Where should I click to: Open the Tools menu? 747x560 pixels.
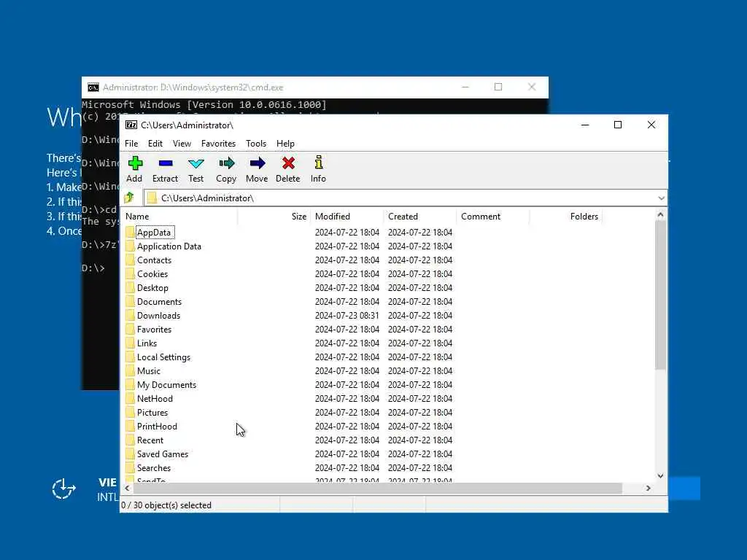coord(256,144)
